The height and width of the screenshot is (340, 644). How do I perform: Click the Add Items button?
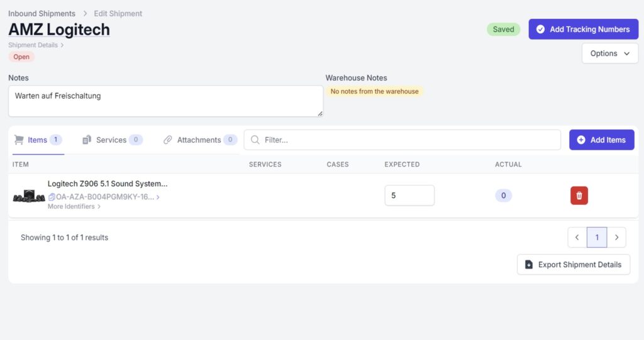602,140
